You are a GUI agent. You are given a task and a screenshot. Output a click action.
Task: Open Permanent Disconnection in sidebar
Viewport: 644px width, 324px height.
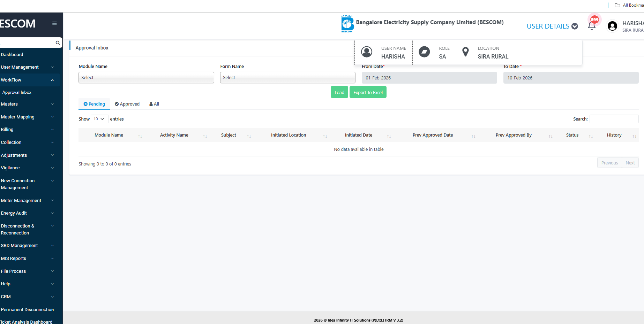28,310
